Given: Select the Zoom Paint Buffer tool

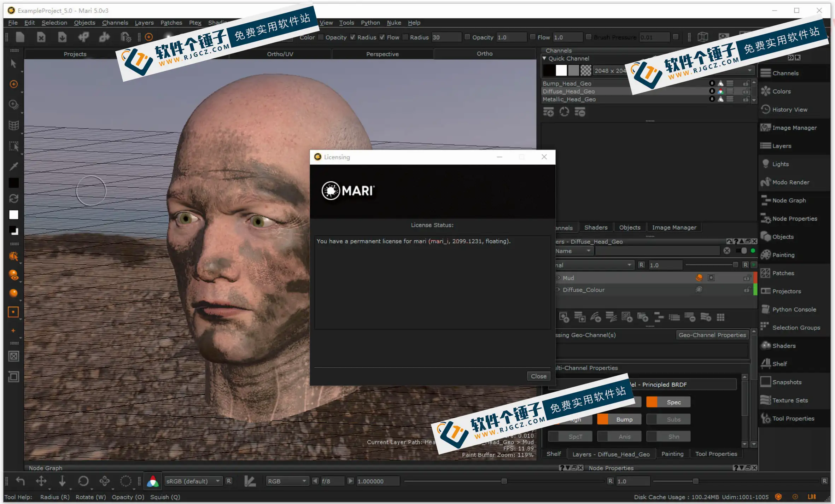Looking at the screenshot, I should tap(13, 105).
